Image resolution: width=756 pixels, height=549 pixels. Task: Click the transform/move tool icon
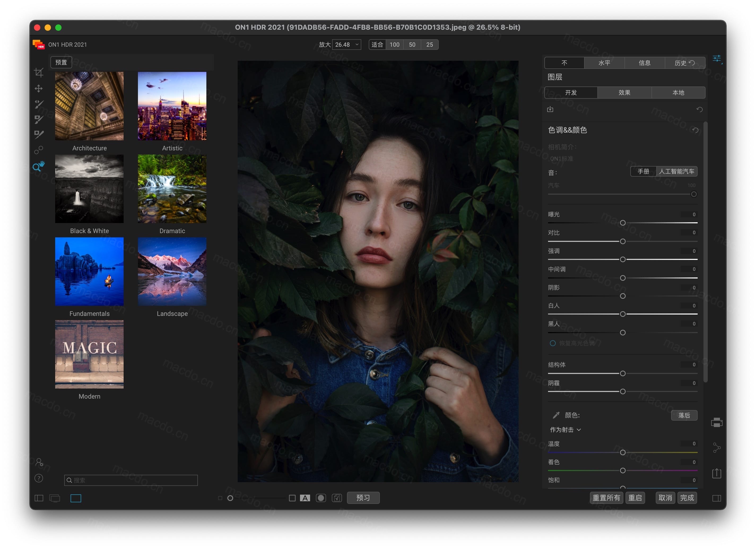(x=39, y=88)
